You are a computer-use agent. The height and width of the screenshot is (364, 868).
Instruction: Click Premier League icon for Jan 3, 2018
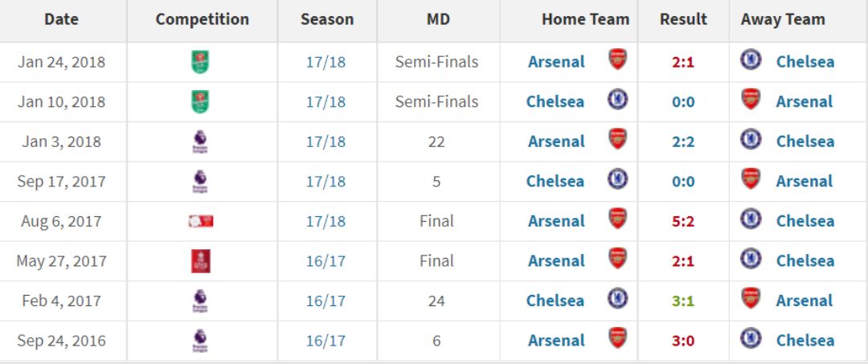[x=200, y=141]
